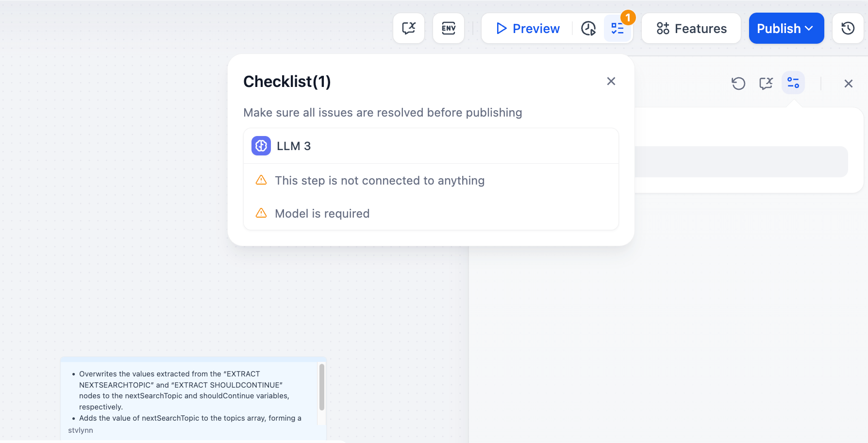This screenshot has width=868, height=443.
Task: Expand the Publish dropdown
Action: (786, 29)
